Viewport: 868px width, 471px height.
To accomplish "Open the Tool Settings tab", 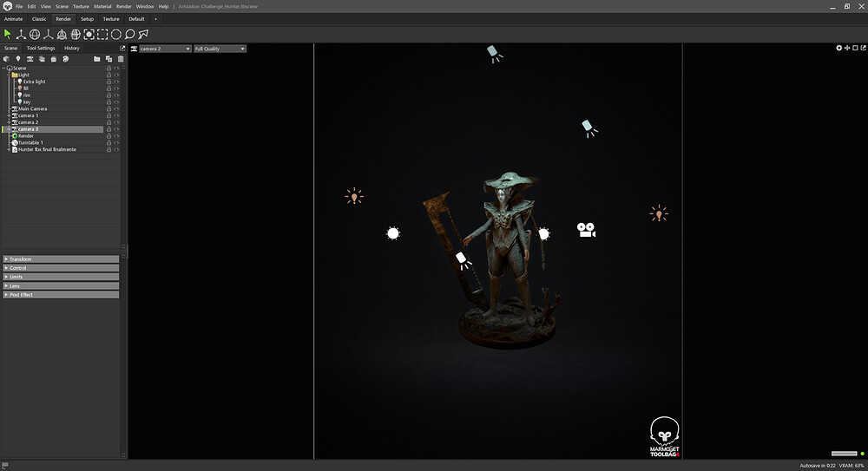I will pos(41,49).
